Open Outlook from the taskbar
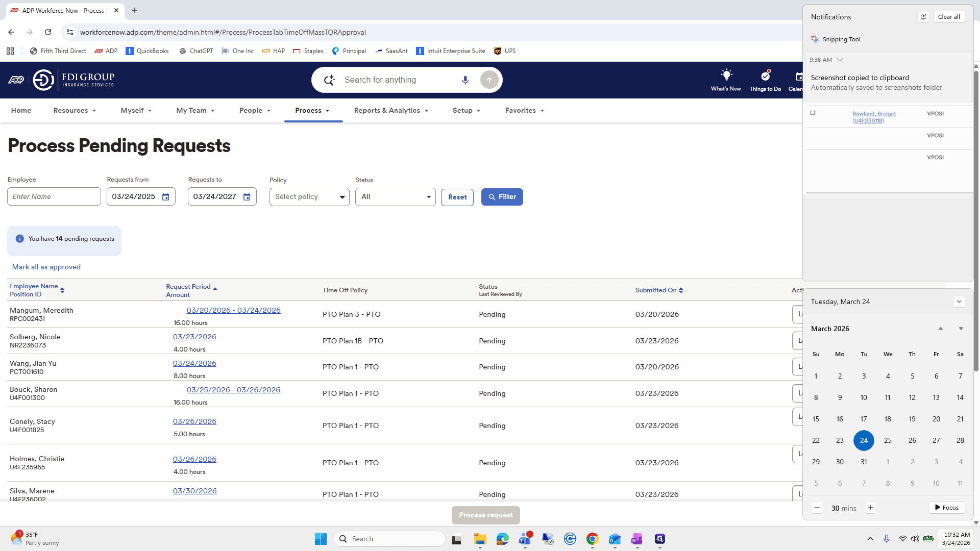This screenshot has width=980, height=551. click(615, 539)
